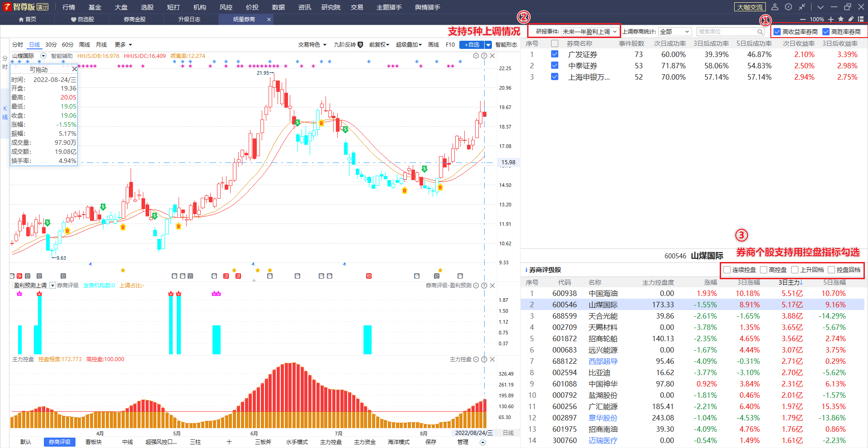
Task: Expand the 交易特色 dropdown
Action: click(312, 45)
